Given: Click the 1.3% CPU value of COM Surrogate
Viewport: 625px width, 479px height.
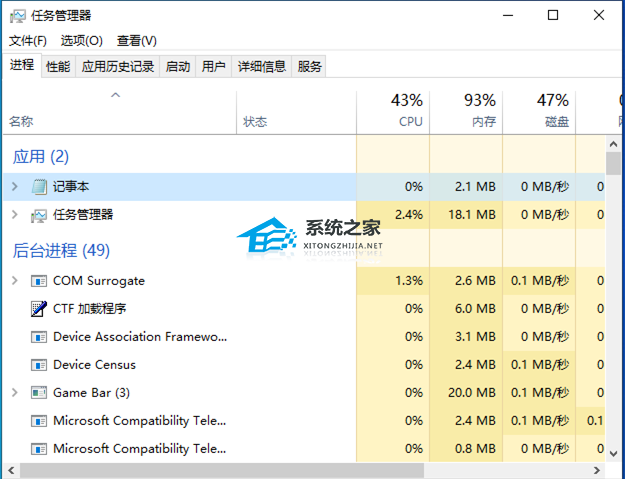Looking at the screenshot, I should tap(409, 281).
